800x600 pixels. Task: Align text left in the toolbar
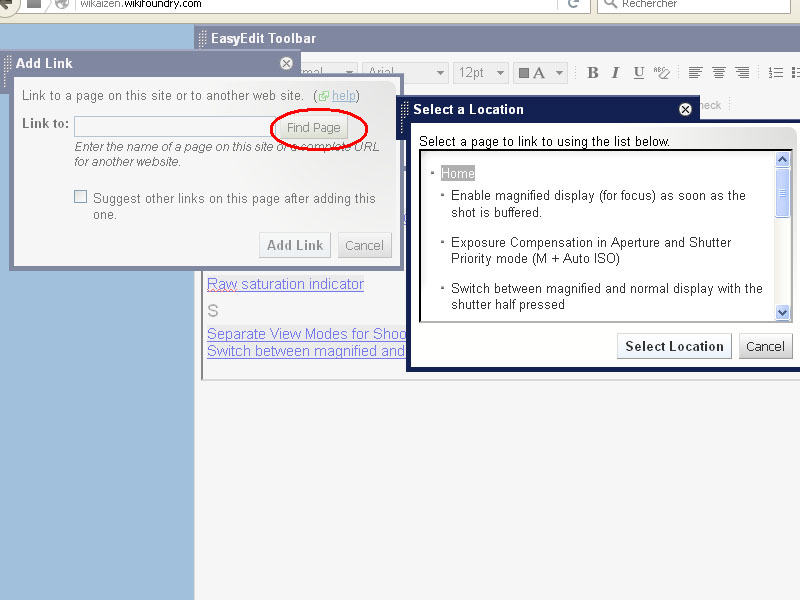click(695, 73)
